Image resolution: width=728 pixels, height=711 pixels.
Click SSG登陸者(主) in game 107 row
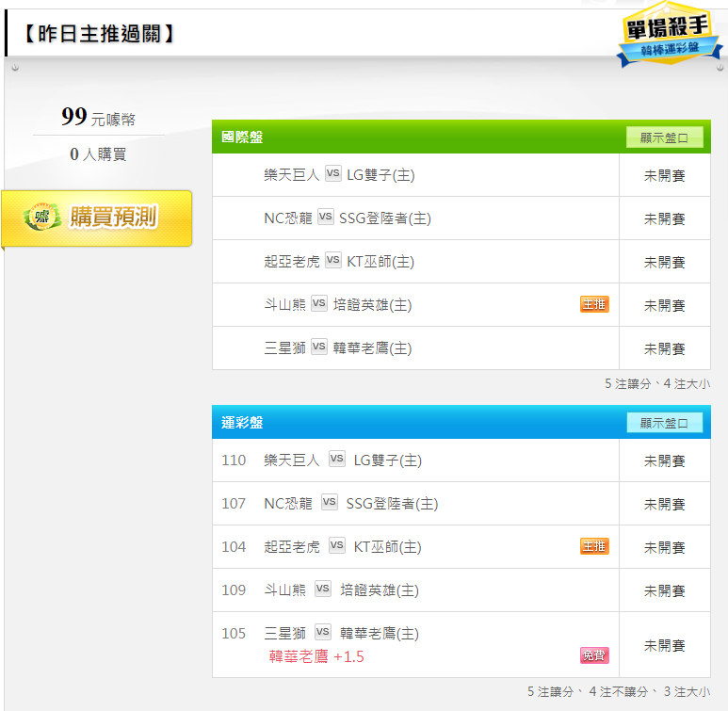(x=392, y=504)
